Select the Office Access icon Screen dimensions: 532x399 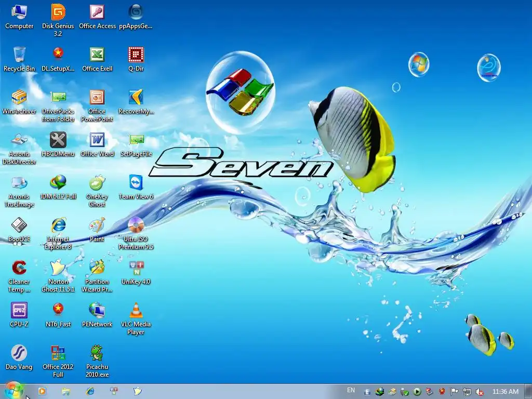pyautogui.click(x=97, y=17)
